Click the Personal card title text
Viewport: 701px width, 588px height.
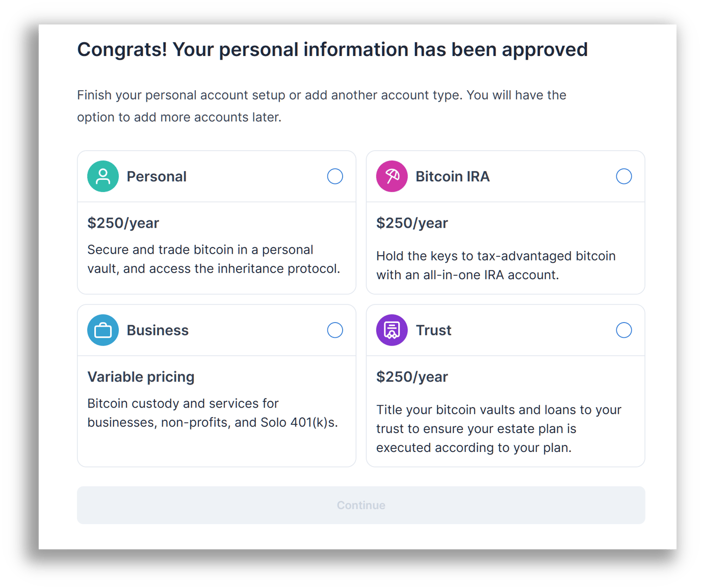(157, 176)
